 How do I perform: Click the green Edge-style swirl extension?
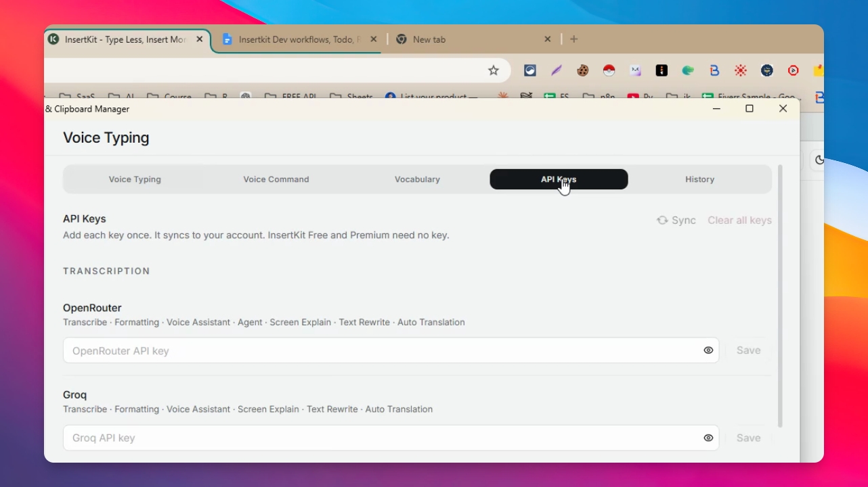(688, 70)
